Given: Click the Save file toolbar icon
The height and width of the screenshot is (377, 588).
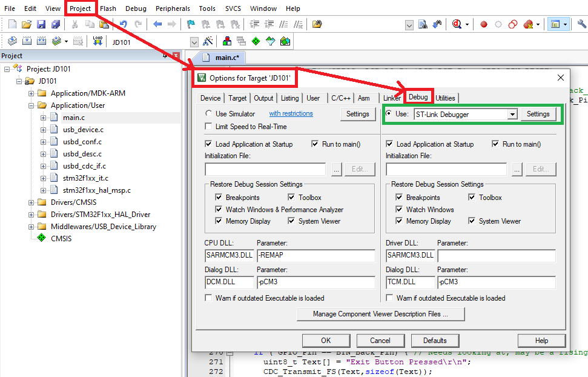Looking at the screenshot, I should click(41, 24).
